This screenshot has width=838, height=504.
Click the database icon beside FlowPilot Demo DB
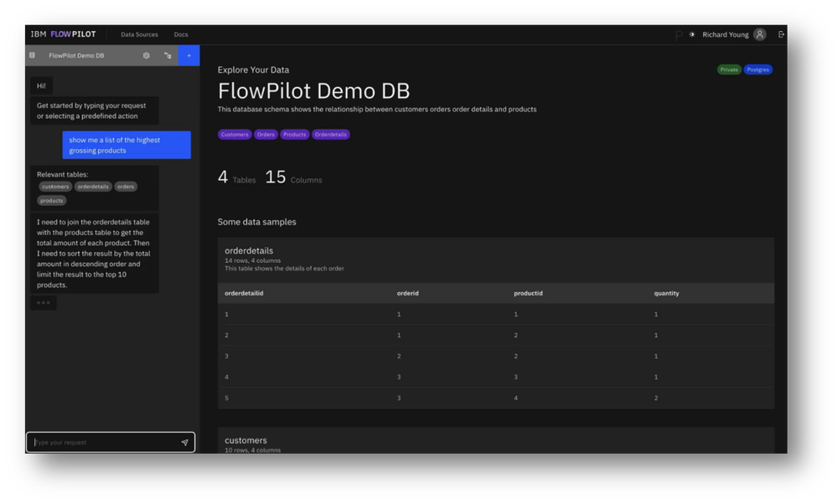pyautogui.click(x=32, y=55)
